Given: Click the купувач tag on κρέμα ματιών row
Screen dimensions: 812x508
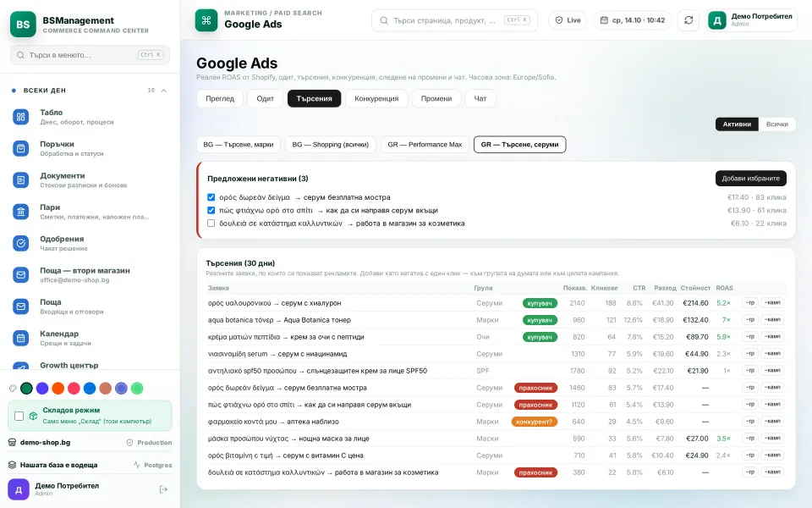Looking at the screenshot, I should [540, 337].
